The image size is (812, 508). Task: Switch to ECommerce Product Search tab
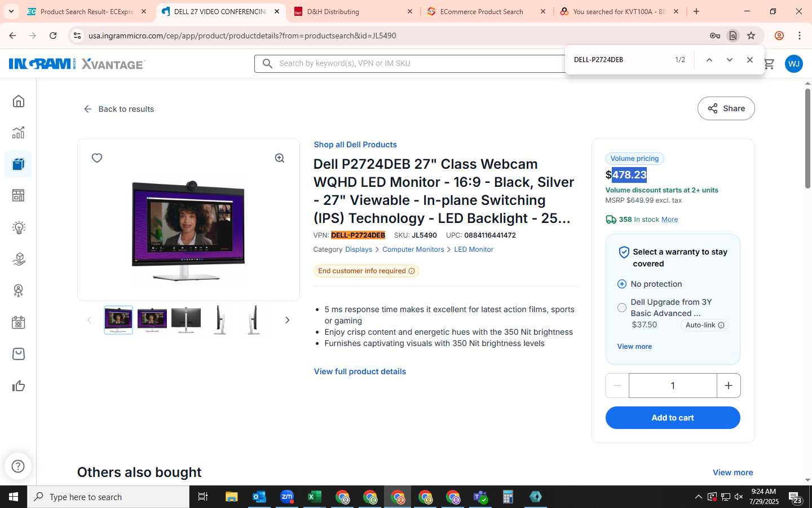coord(486,11)
